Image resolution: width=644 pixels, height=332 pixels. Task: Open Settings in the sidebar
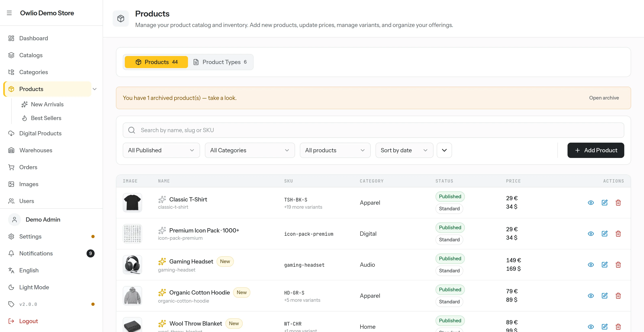coord(51,237)
